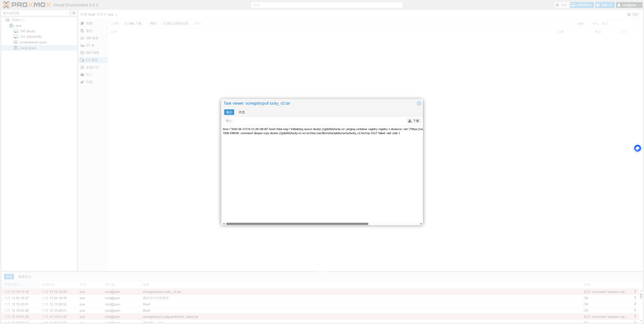The height and width of the screenshot is (324, 644).
Task: Click the 移除 remove button
Action: 198,24
